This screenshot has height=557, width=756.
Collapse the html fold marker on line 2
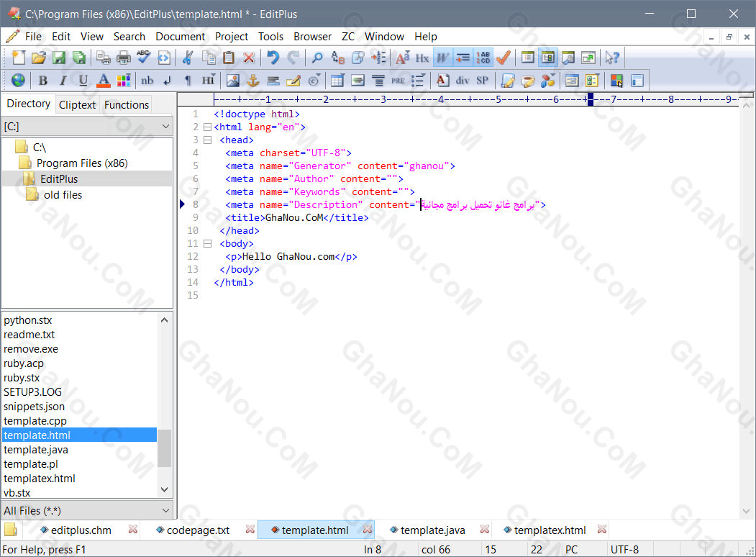point(207,127)
